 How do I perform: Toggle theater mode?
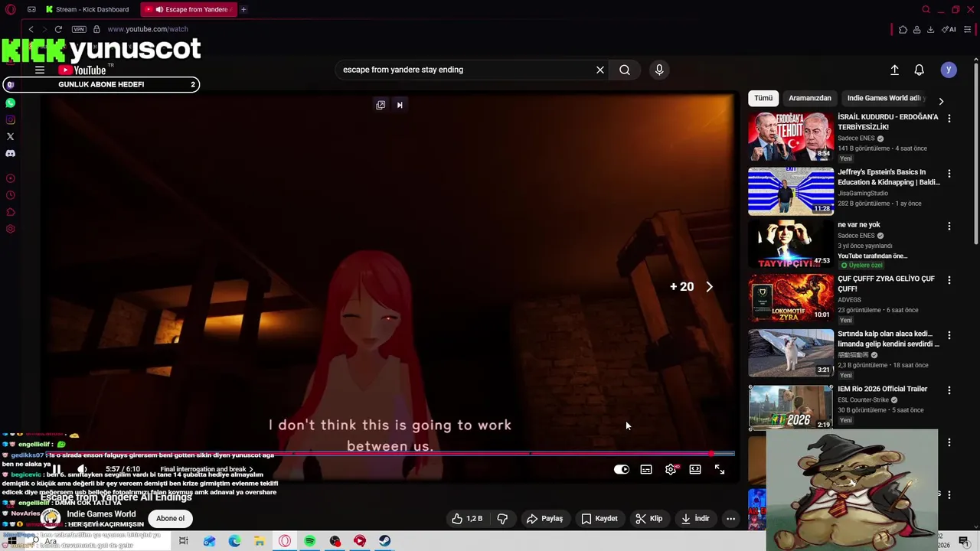click(x=695, y=469)
